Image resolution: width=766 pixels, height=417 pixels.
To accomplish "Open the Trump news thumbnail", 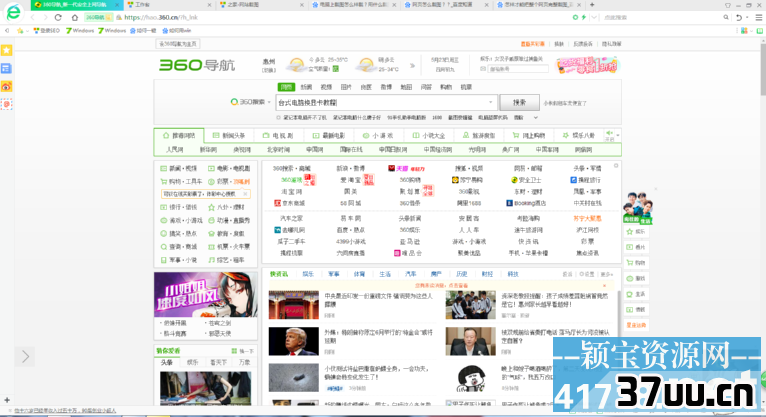I will [x=294, y=341].
